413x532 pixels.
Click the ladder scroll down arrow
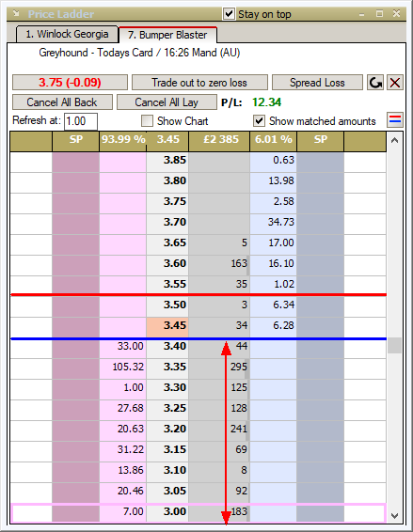click(x=394, y=516)
